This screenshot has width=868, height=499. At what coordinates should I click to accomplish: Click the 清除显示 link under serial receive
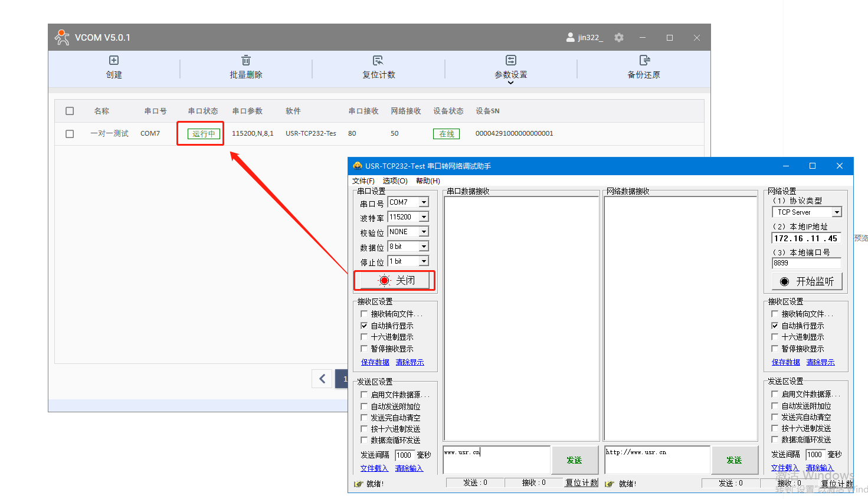(x=410, y=362)
